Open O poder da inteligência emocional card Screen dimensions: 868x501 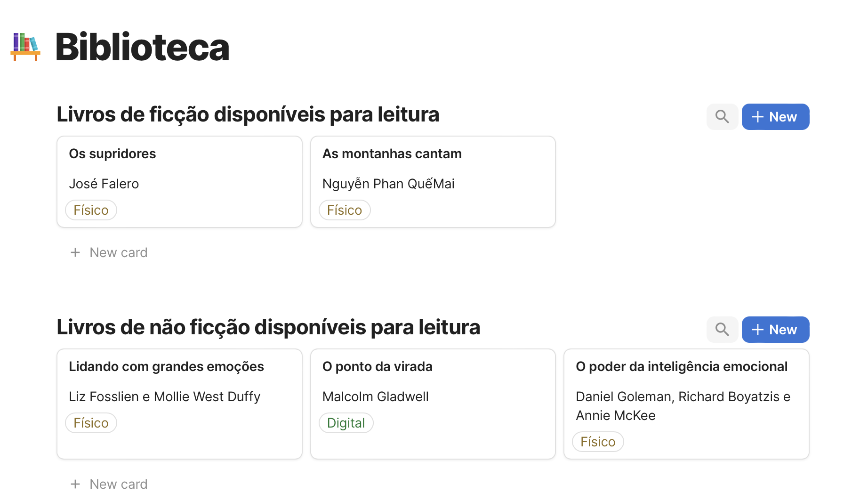click(x=686, y=404)
